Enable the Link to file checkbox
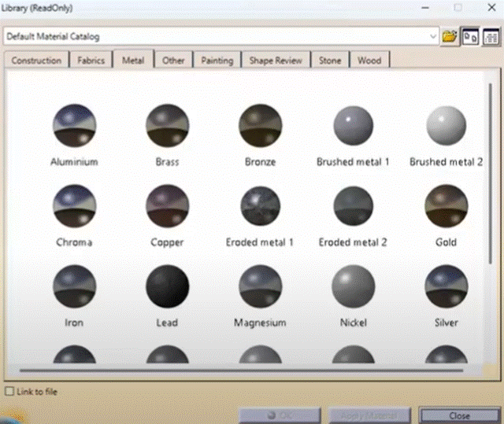 pos(9,391)
